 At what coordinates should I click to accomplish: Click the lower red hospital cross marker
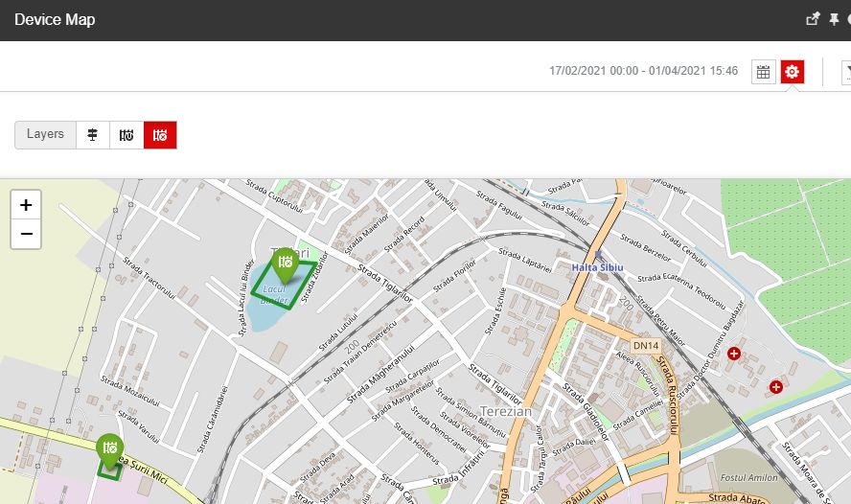pyautogui.click(x=775, y=387)
